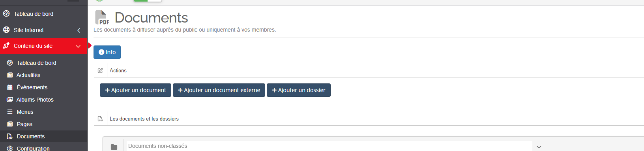
Task: Click the dashboard gauge icon at top of sidebar
Action: (x=6, y=14)
